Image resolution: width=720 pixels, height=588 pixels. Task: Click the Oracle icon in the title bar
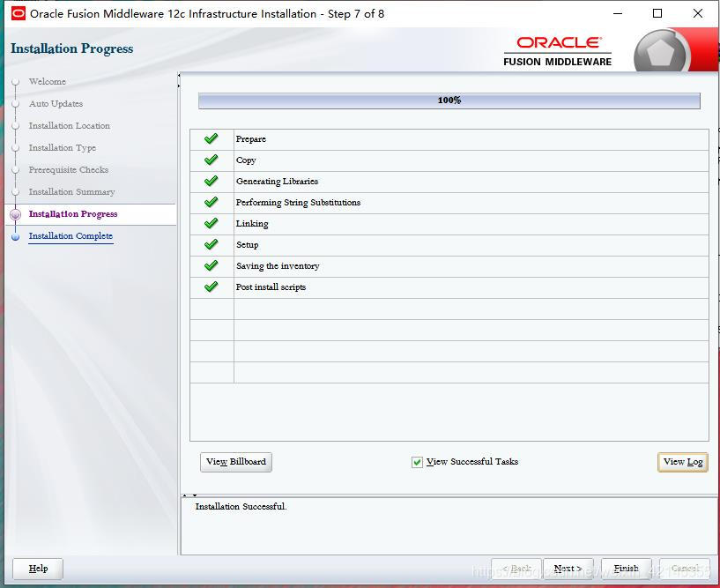click(18, 14)
